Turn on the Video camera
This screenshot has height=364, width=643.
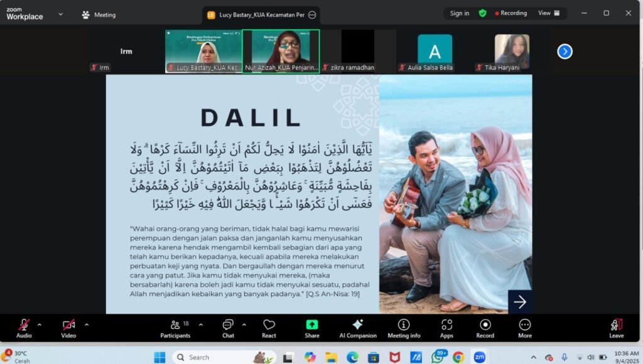coord(68,328)
